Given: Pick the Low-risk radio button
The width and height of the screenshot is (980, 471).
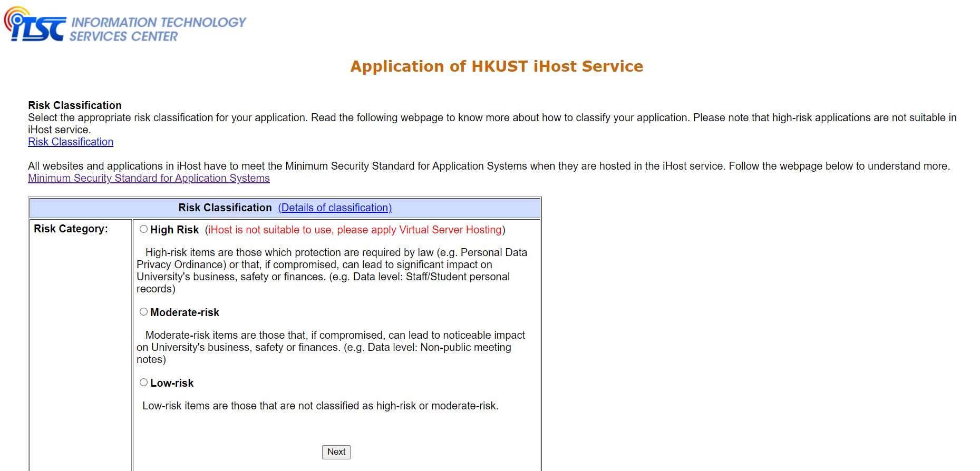Looking at the screenshot, I should tap(143, 382).
